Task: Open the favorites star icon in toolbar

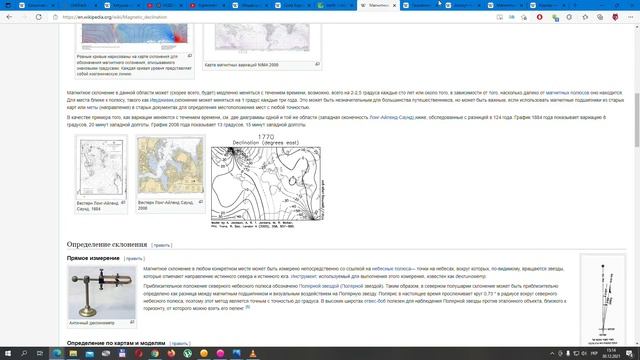Action: (x=585, y=17)
